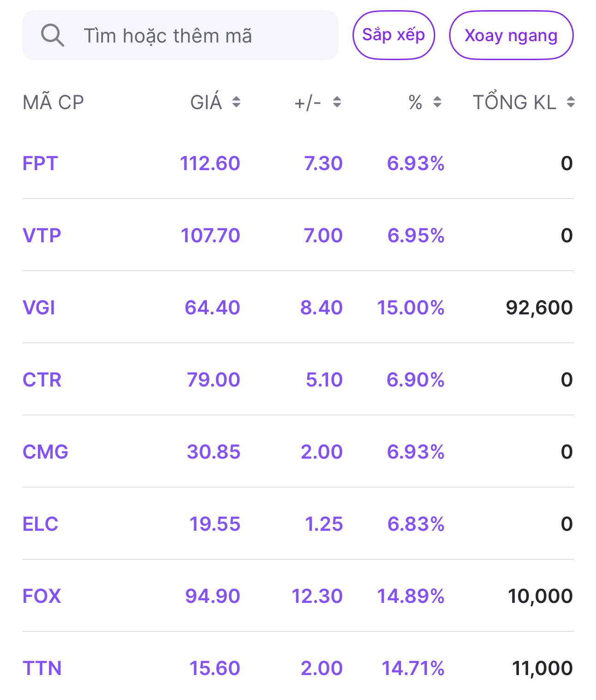Click VGI's 15.00% change value
Viewport: 596px width, 700px height.
(x=410, y=307)
